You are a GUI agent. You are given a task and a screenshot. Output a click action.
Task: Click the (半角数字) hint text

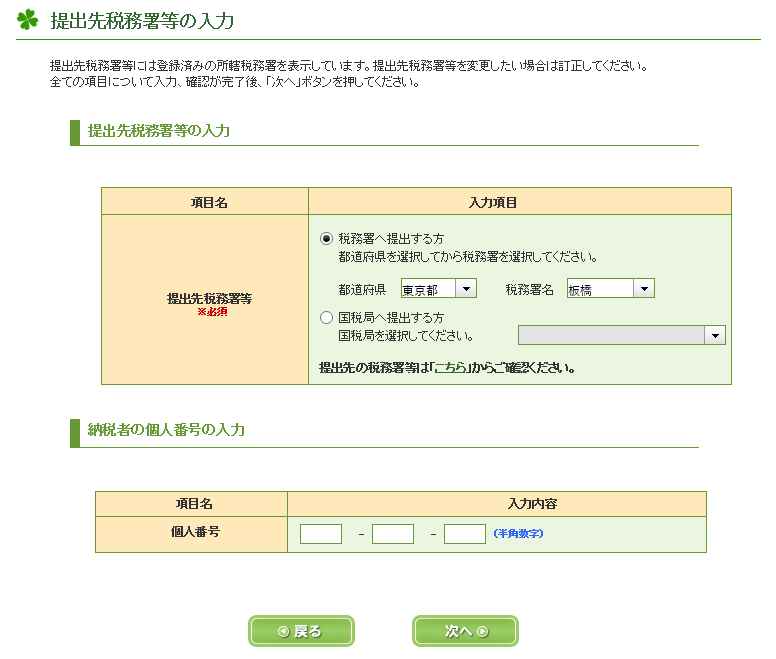coord(518,533)
